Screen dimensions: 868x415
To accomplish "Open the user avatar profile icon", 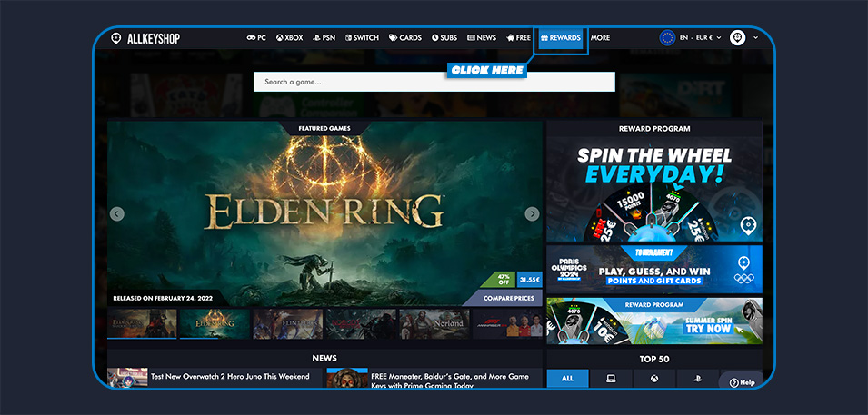I will [x=737, y=38].
